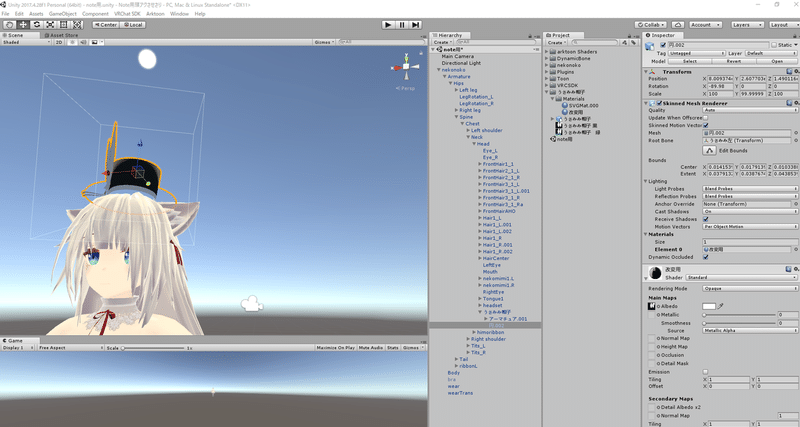
Task: Click the Pause button
Action: (x=402, y=24)
